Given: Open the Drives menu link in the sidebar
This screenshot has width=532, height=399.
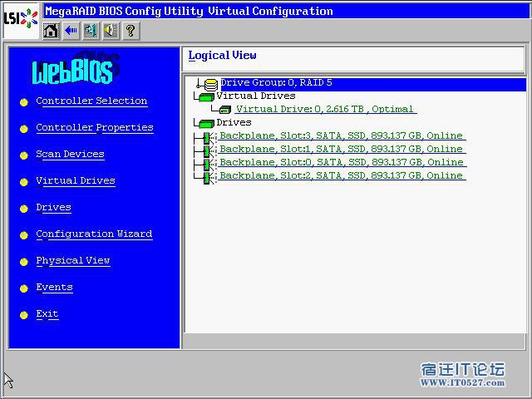Looking at the screenshot, I should [x=53, y=207].
